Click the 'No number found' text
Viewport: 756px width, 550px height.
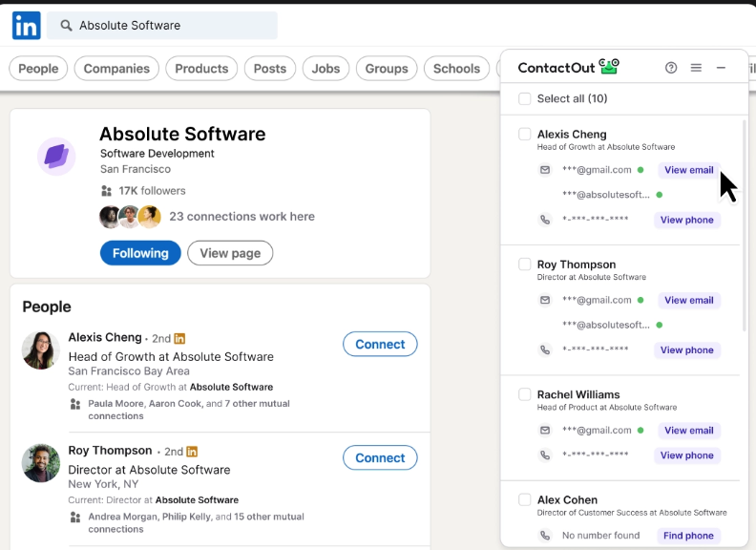pos(600,536)
